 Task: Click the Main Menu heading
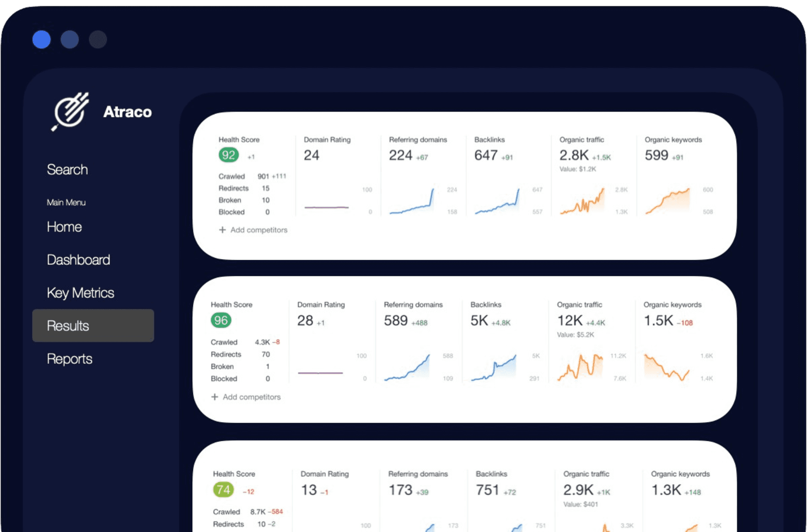pos(66,203)
